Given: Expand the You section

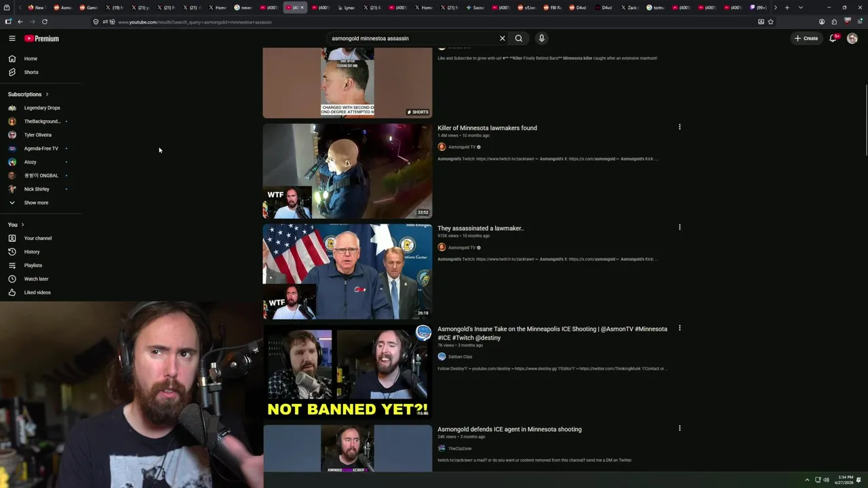Looking at the screenshot, I should coord(16,224).
